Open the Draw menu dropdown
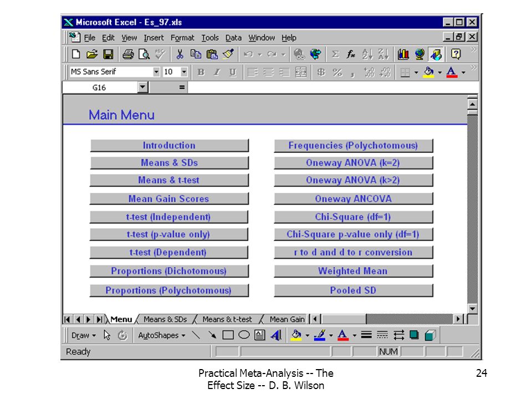Image resolution: width=532 pixels, height=399 pixels. 84,336
